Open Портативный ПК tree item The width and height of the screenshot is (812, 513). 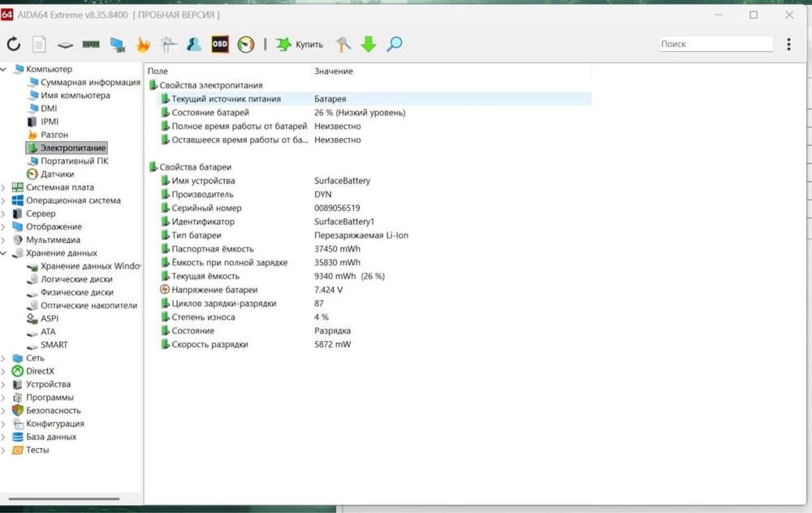pos(75,161)
